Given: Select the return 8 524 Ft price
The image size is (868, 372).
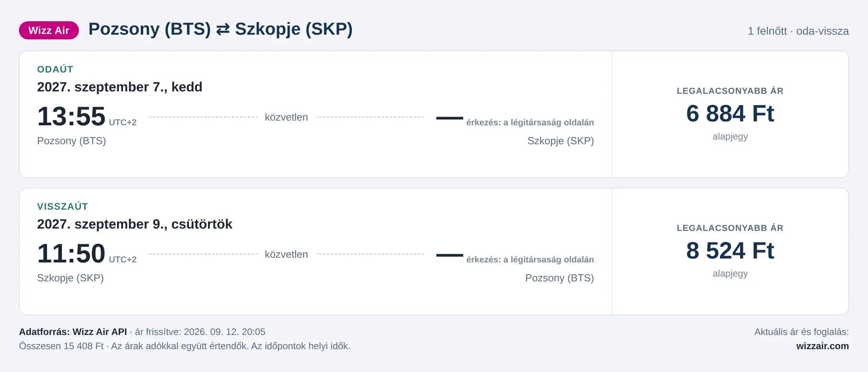Looking at the screenshot, I should tap(730, 251).
